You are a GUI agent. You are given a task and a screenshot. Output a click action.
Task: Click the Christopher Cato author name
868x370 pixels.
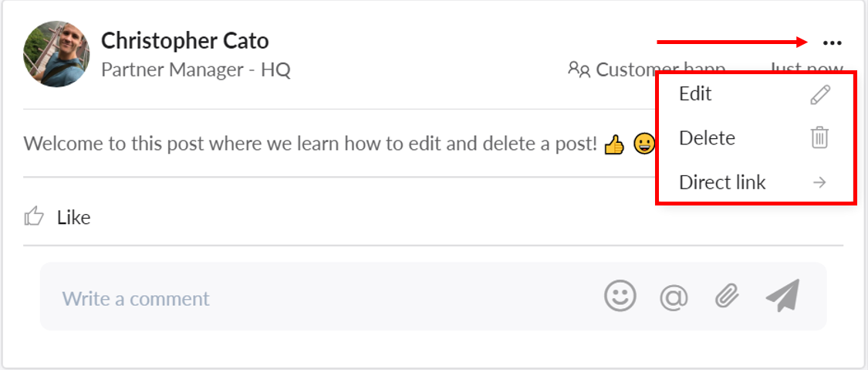(185, 40)
